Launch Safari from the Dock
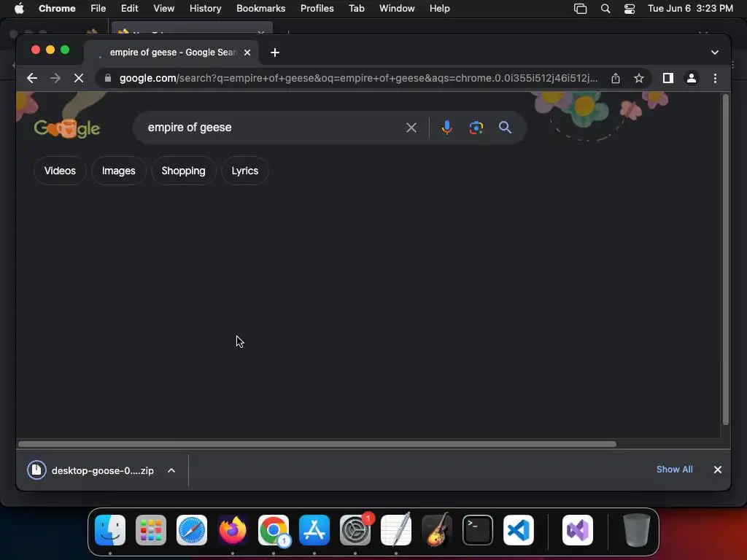This screenshot has height=560, width=747. pos(192,530)
